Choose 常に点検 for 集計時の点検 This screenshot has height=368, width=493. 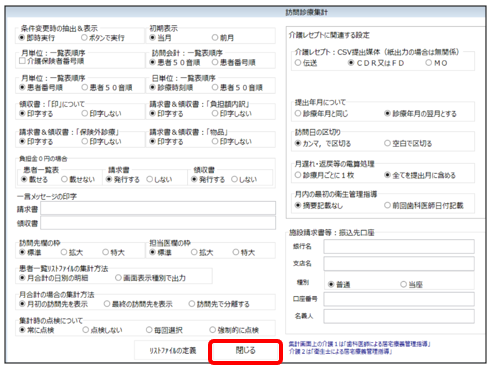click(x=22, y=330)
